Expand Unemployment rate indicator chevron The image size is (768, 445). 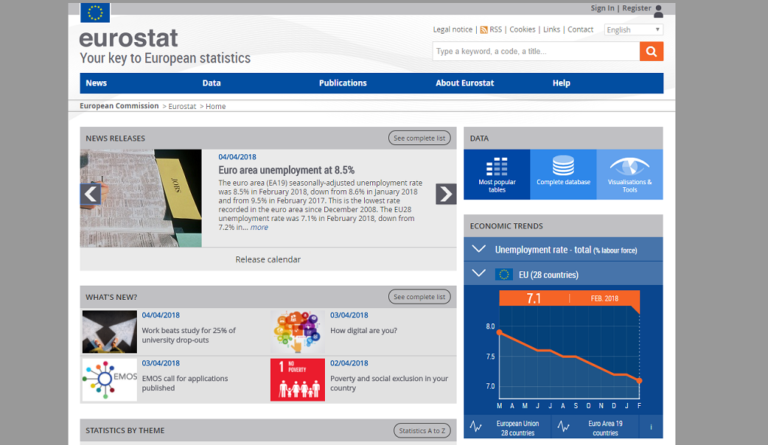tap(479, 249)
